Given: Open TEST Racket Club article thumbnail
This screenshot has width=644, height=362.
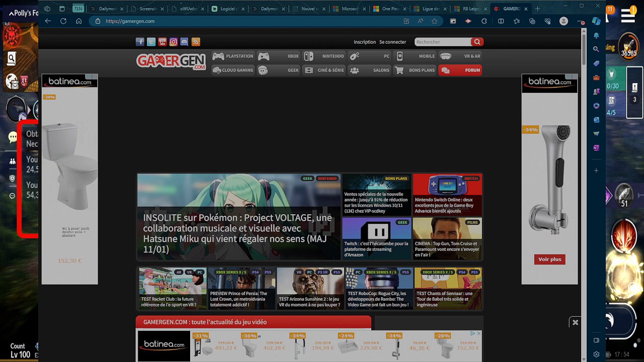Looking at the screenshot, I should 173,289.
